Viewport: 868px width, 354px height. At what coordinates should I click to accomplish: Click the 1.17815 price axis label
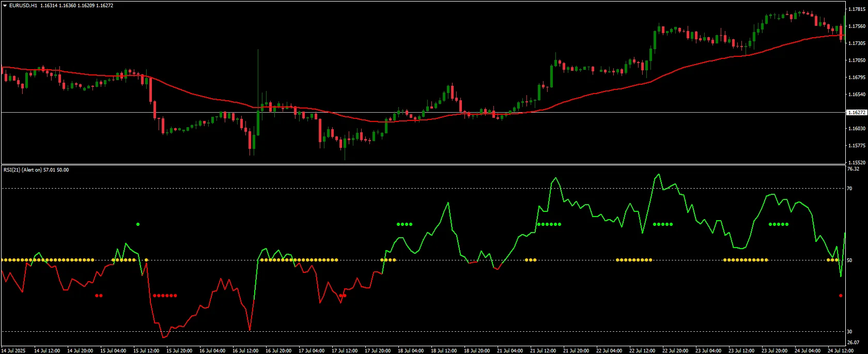856,9
